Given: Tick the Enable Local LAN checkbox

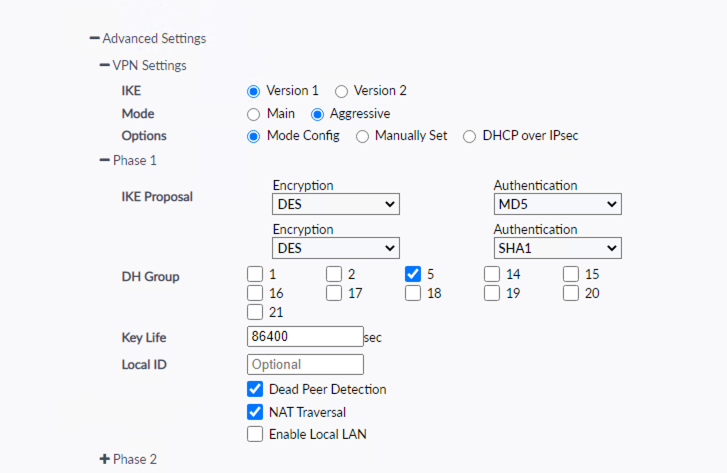Looking at the screenshot, I should [255, 434].
